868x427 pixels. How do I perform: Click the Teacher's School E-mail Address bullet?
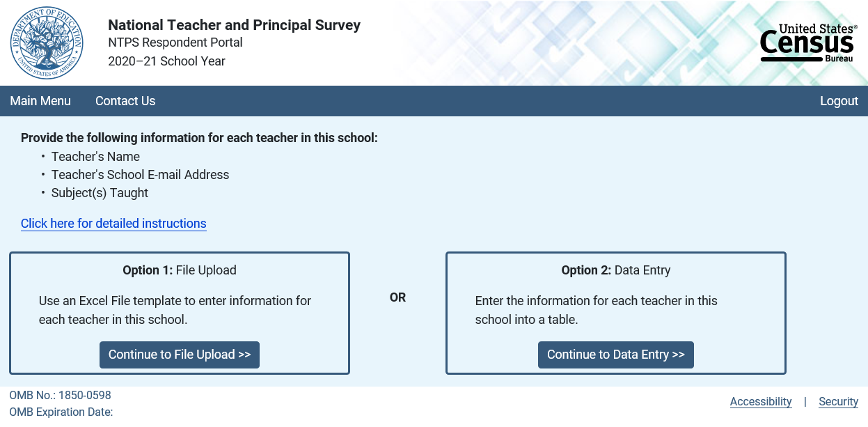pos(140,175)
